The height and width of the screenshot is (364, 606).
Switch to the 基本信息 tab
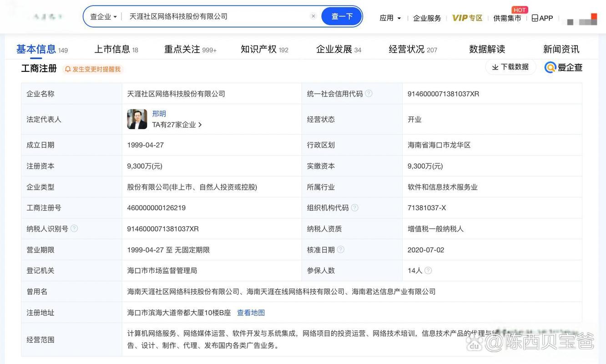(42, 49)
